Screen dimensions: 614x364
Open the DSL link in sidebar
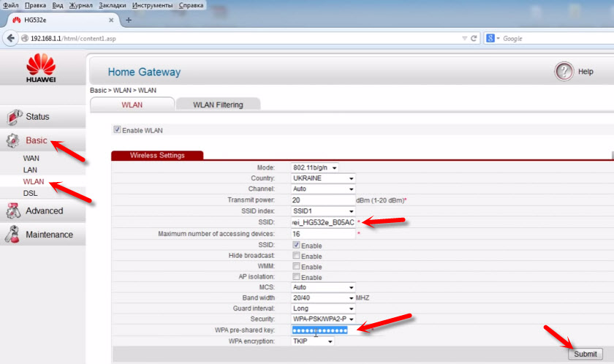(x=31, y=192)
